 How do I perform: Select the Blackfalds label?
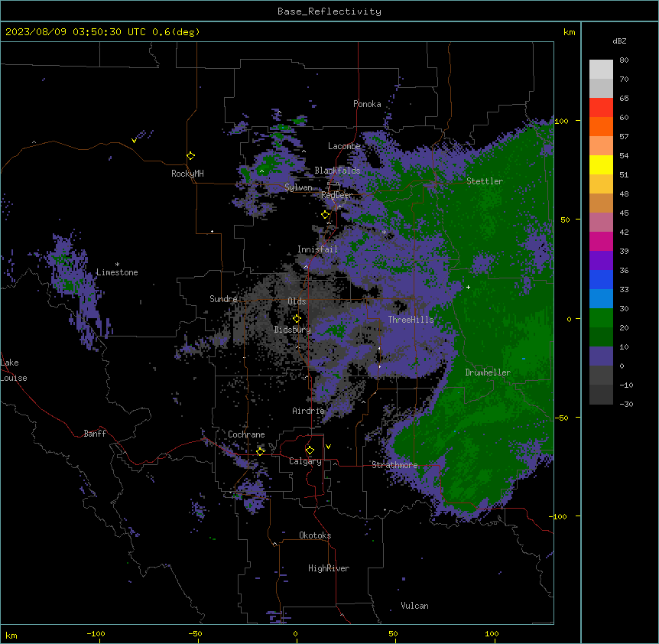tap(337, 171)
